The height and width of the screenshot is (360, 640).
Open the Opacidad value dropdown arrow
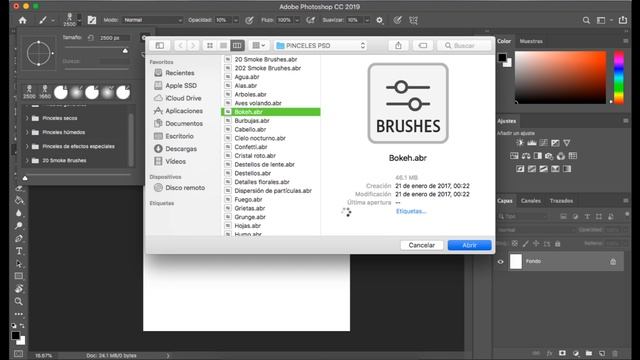[236, 20]
